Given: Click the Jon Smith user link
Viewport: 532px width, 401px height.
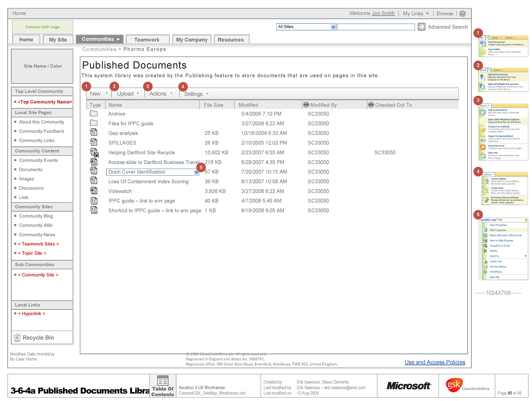Looking at the screenshot, I should (383, 13).
